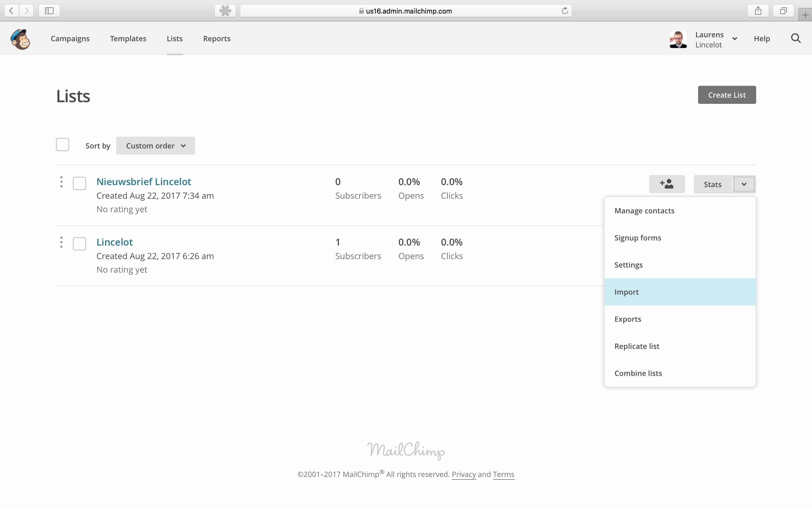812x508 pixels.
Task: Choose Signup forms in the dropdown
Action: pyautogui.click(x=680, y=238)
